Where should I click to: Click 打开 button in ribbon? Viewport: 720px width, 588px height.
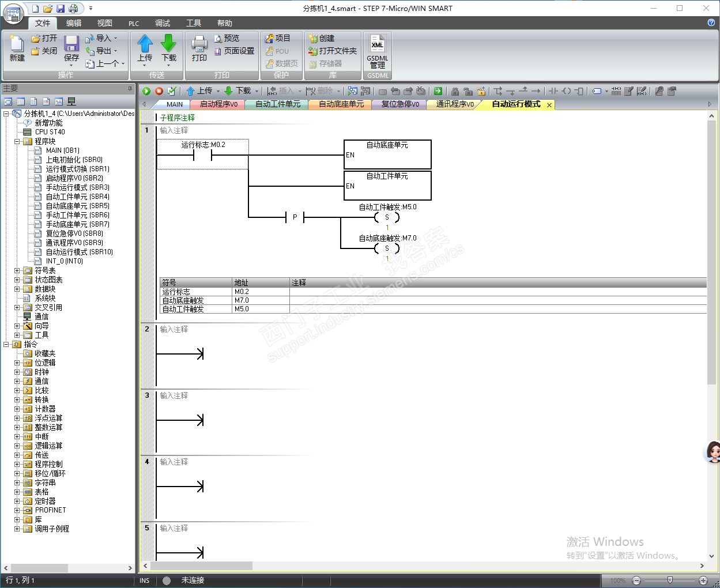pos(44,38)
